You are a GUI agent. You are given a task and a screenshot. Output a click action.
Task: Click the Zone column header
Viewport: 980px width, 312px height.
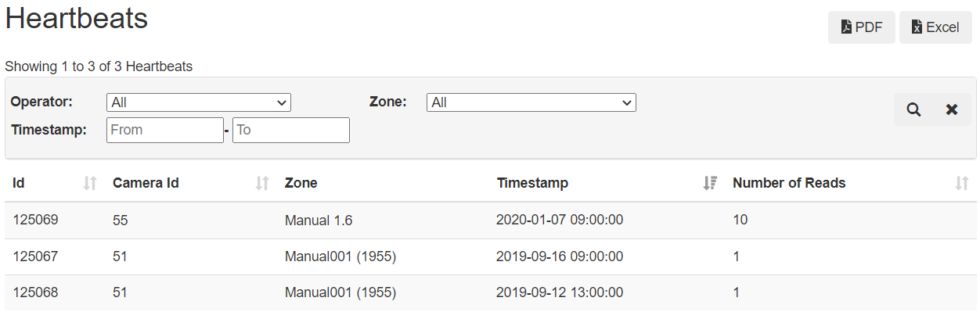(x=301, y=183)
